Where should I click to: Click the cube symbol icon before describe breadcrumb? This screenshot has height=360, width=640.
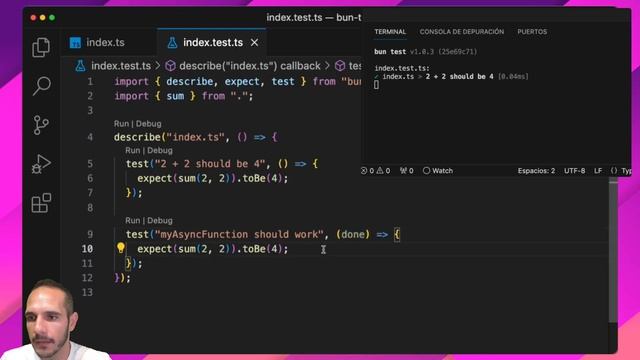[170, 66]
